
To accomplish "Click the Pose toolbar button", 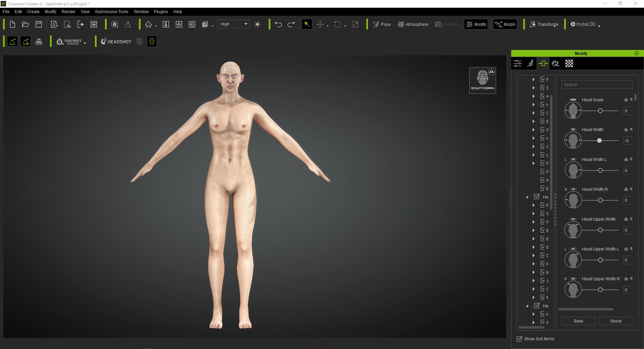I will coord(382,24).
